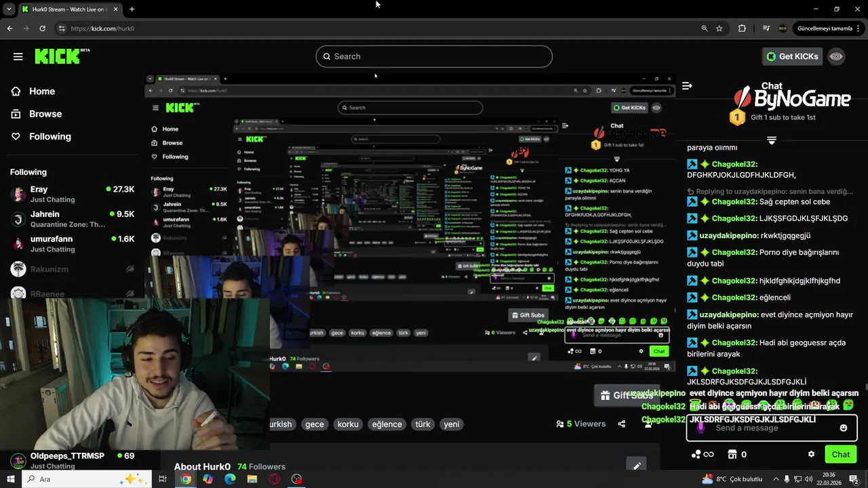Open the user profile avatar menu
The image size is (868, 488).
(836, 56)
